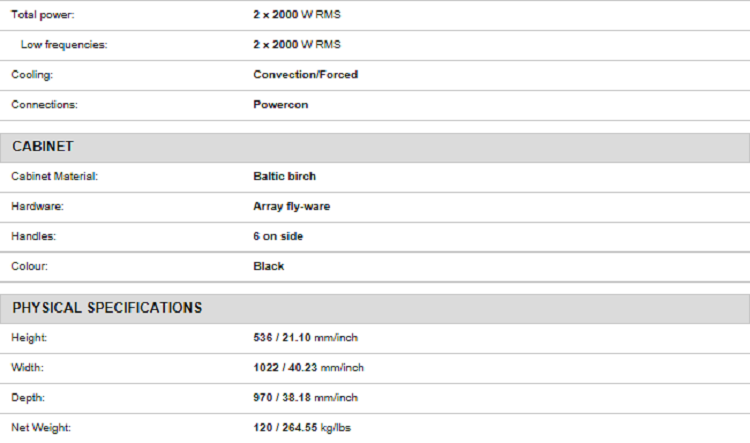Click the Depth value 970 / 38.18
The height and width of the screenshot is (443, 750).
(283, 398)
